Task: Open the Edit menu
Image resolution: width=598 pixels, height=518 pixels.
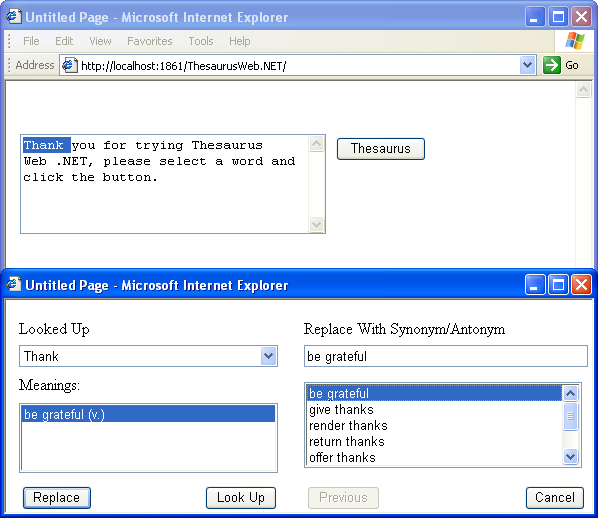Action: (64, 41)
